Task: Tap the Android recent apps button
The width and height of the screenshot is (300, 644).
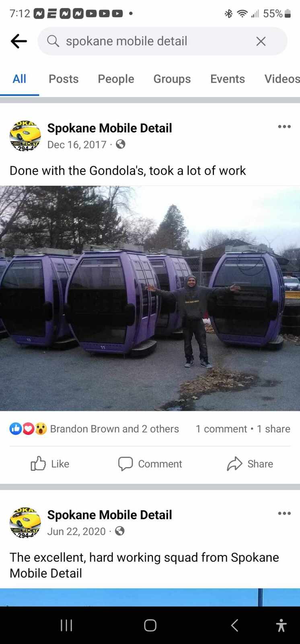Action: pos(66,625)
